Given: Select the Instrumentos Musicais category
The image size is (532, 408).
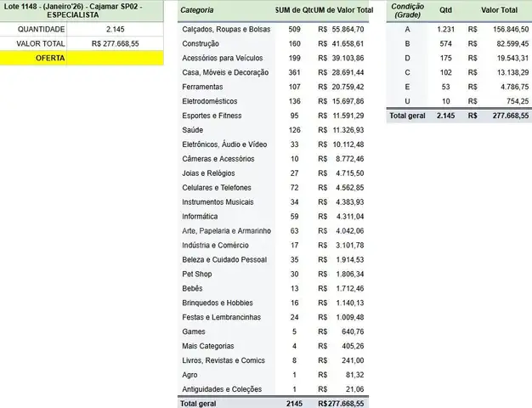Looking at the screenshot, I should tap(217, 201).
